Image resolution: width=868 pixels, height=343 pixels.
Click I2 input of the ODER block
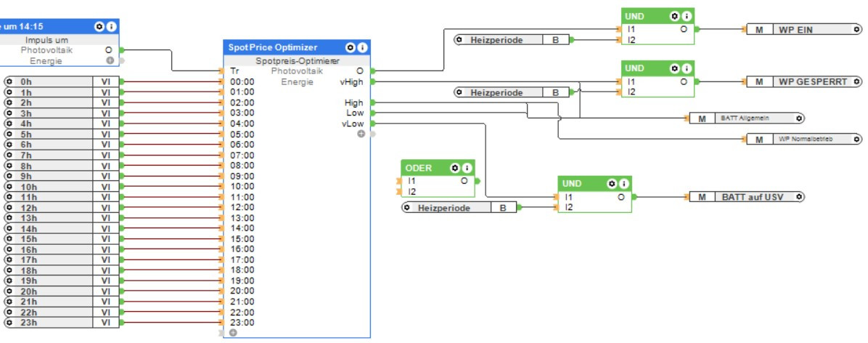[412, 192]
